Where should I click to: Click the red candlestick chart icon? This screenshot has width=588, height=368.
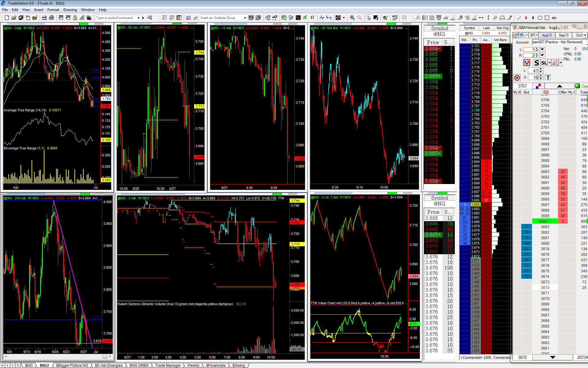(312, 18)
